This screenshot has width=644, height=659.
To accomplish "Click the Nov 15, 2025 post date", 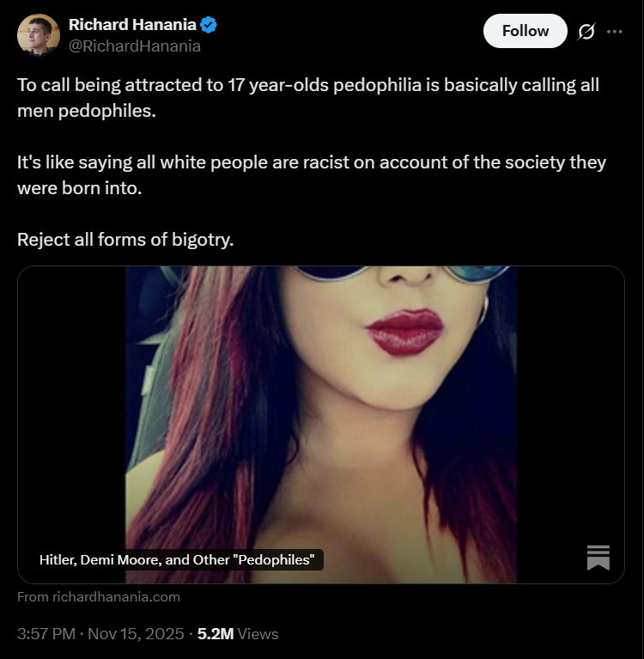I will click(x=136, y=634).
